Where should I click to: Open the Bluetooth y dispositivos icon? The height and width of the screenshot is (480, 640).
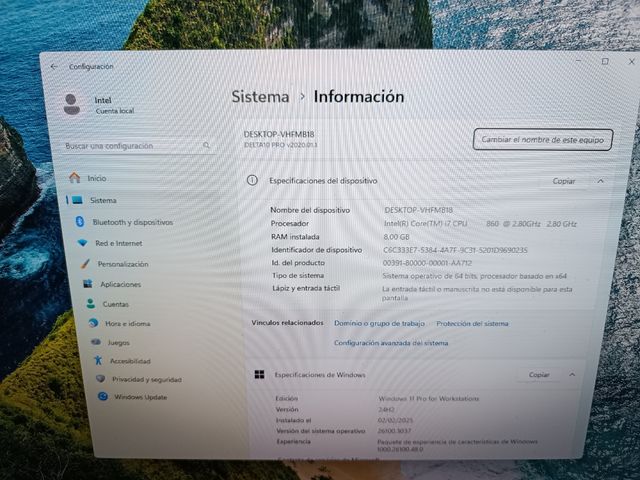tap(80, 222)
